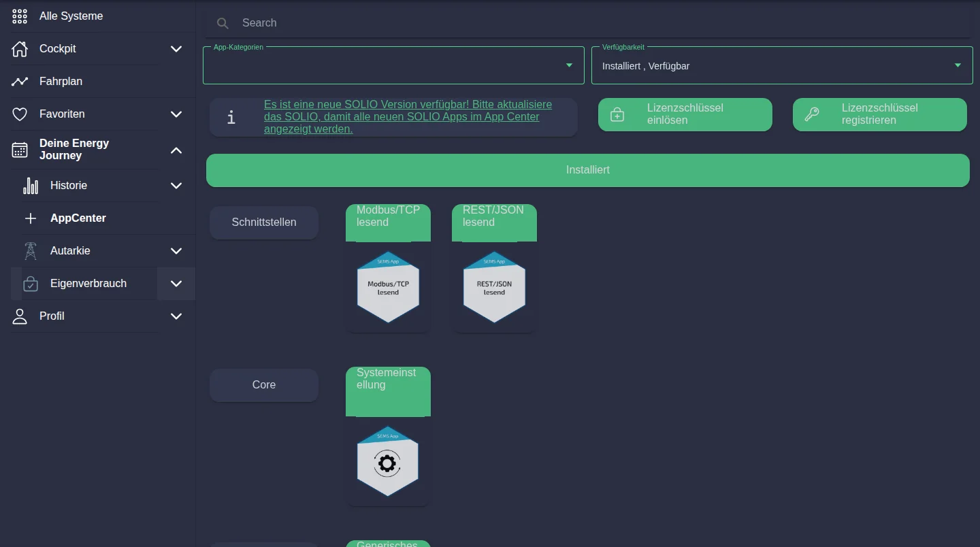
Task: Select the Fahrplan chart line icon
Action: (x=20, y=82)
